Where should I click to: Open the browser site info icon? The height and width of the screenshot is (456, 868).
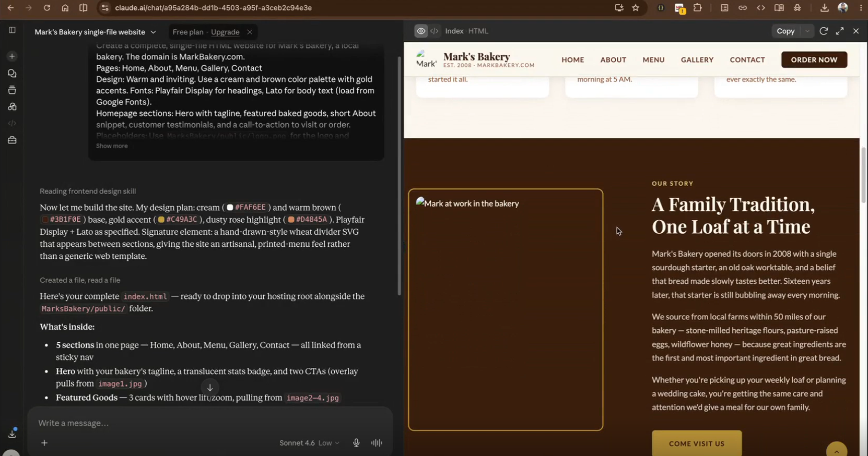(x=104, y=8)
